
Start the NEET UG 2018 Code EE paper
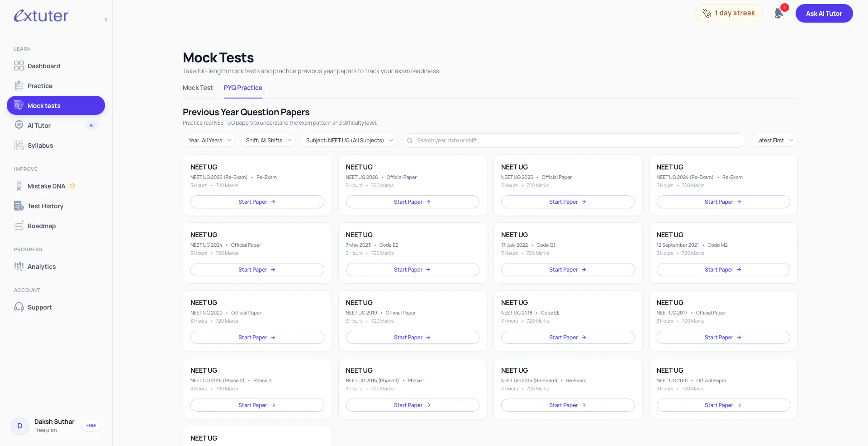[568, 338]
